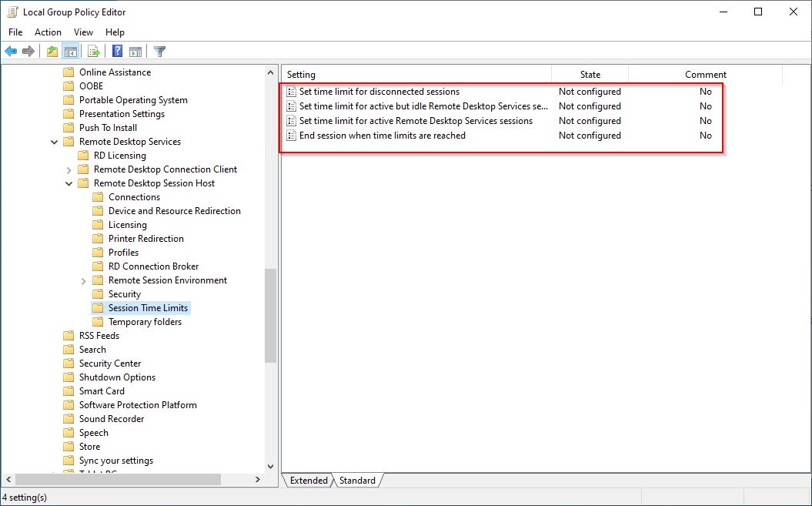
Task: Sort list by the State column header
Action: click(590, 75)
